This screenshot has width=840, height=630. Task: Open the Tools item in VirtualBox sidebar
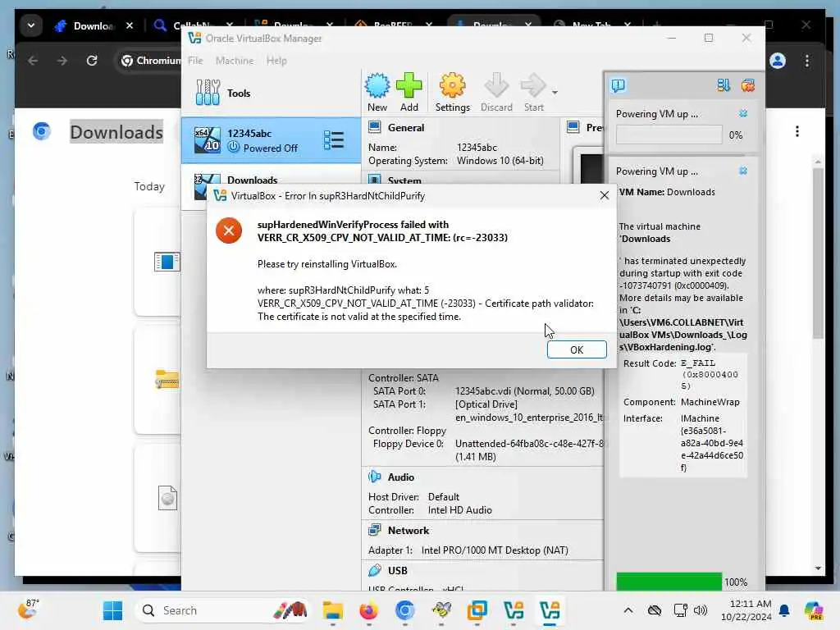(271, 94)
